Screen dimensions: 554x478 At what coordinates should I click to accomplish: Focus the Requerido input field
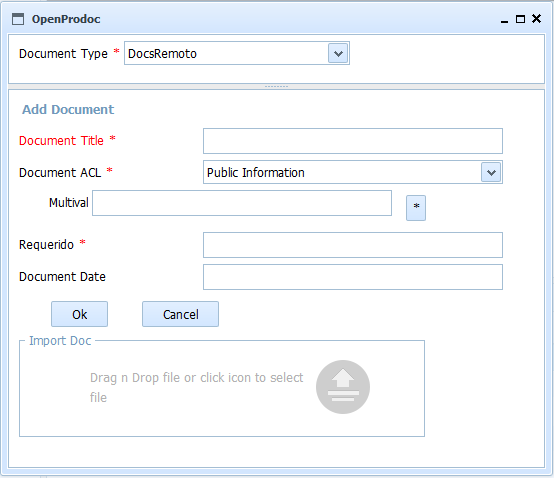[353, 245]
